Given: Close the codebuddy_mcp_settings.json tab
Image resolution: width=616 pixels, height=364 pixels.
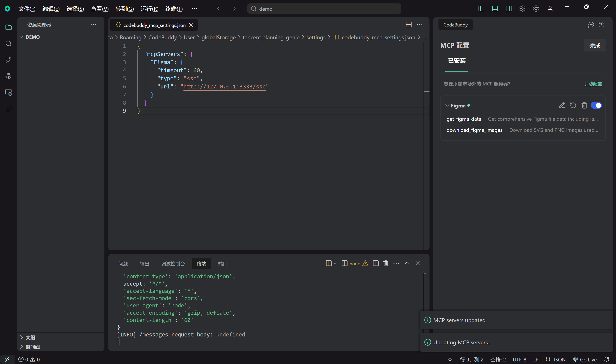Looking at the screenshot, I should click(191, 25).
